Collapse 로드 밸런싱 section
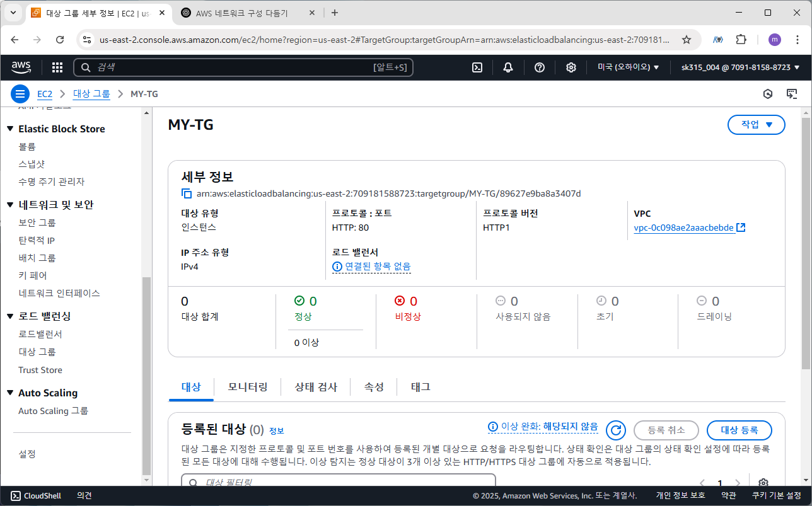This screenshot has width=812, height=506. [10, 316]
